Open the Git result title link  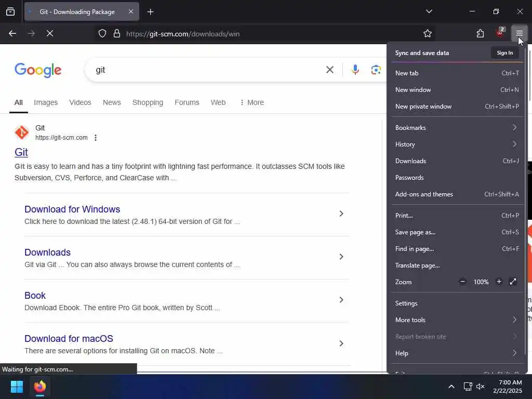[x=21, y=152]
